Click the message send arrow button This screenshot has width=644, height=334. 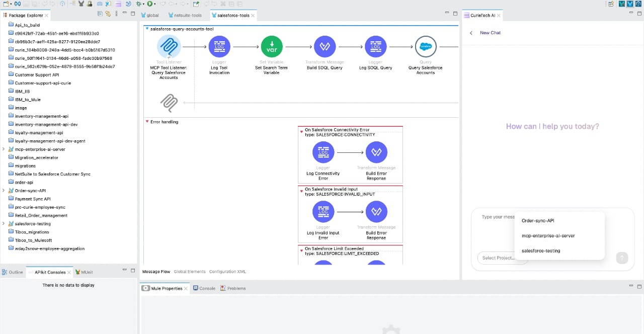(x=622, y=258)
